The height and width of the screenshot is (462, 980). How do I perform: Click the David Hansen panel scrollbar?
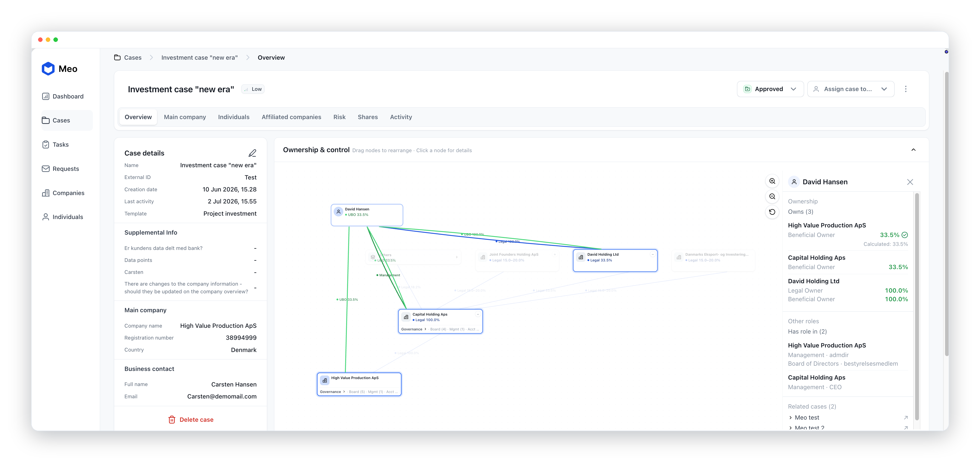tap(917, 307)
